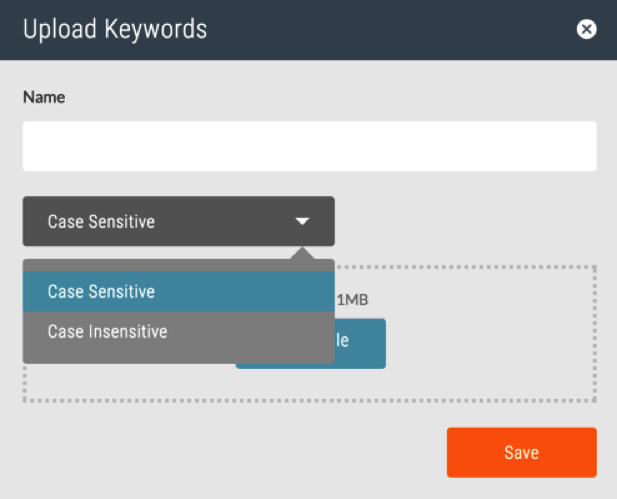The height and width of the screenshot is (499, 617).
Task: Click the orange Save button
Action: click(521, 453)
